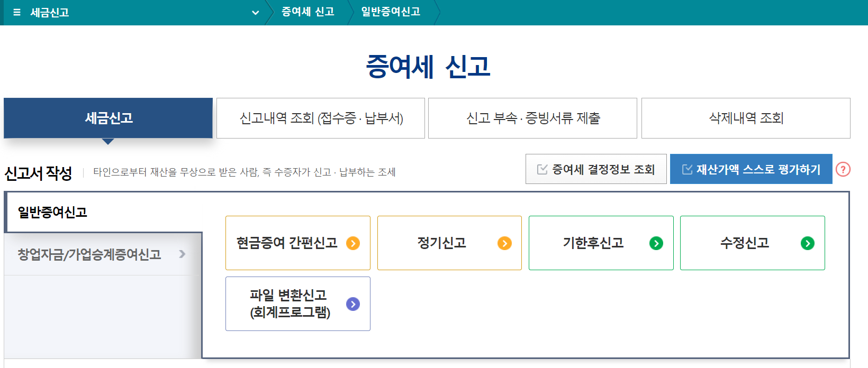Open 기한후신고

click(601, 243)
